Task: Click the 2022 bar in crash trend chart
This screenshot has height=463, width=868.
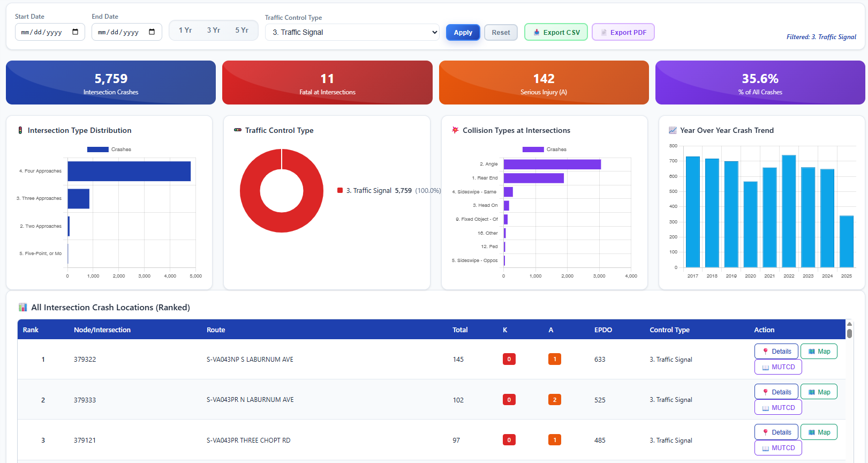Action: point(789,211)
